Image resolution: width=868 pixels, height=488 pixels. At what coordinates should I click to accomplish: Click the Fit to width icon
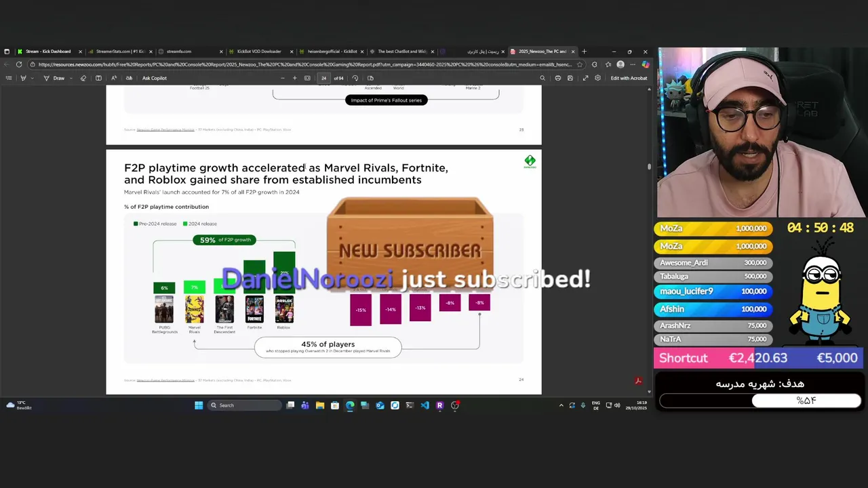pyautogui.click(x=307, y=78)
